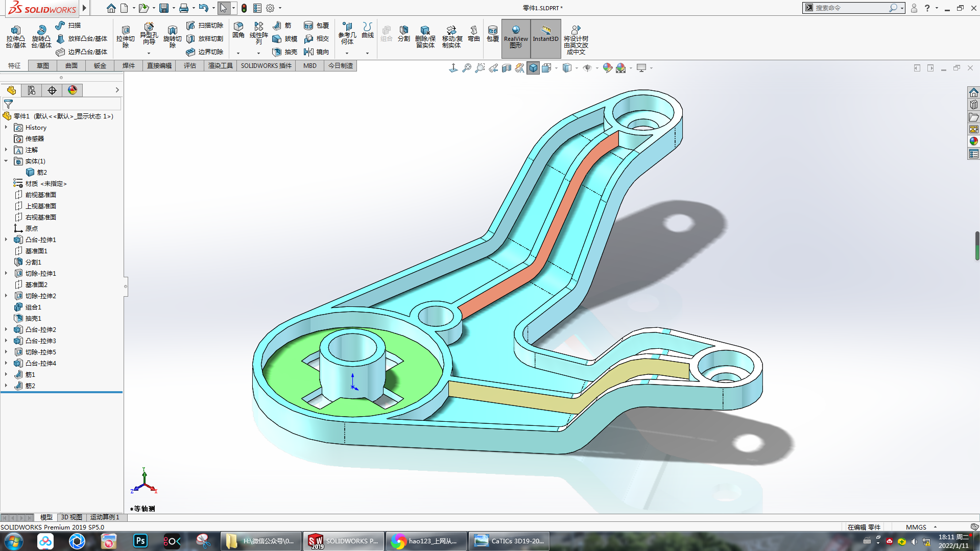Open the ConfigurationManager tab icon
The image size is (980, 551).
click(x=52, y=90)
